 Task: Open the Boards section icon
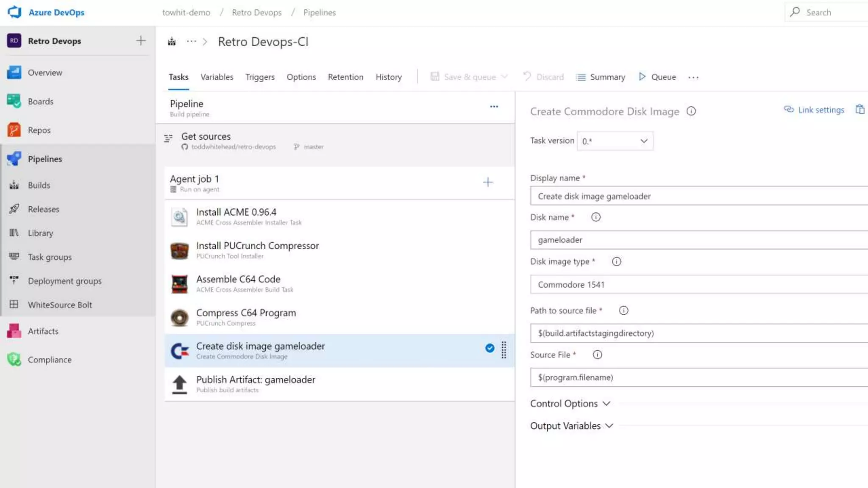(x=14, y=101)
